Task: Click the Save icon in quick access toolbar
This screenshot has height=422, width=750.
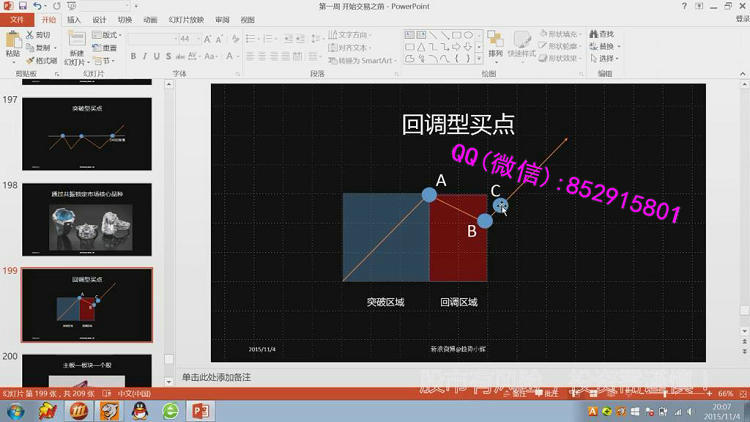Action: pos(23,6)
